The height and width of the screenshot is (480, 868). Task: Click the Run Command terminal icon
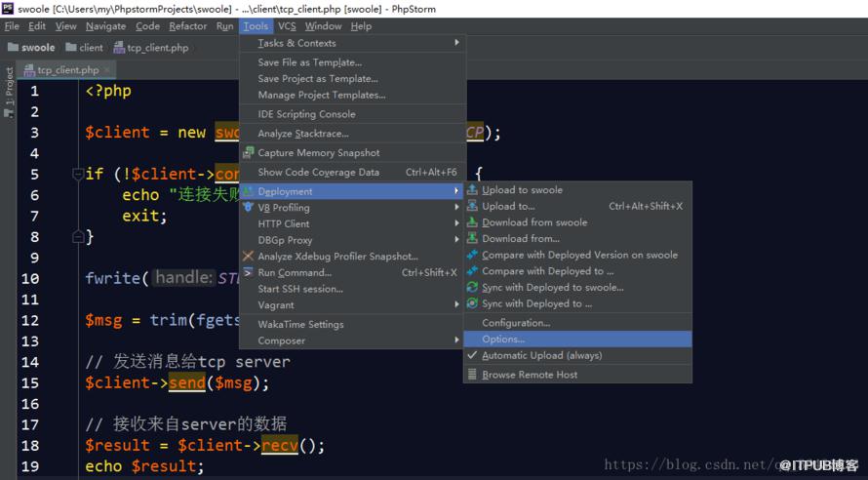click(249, 272)
